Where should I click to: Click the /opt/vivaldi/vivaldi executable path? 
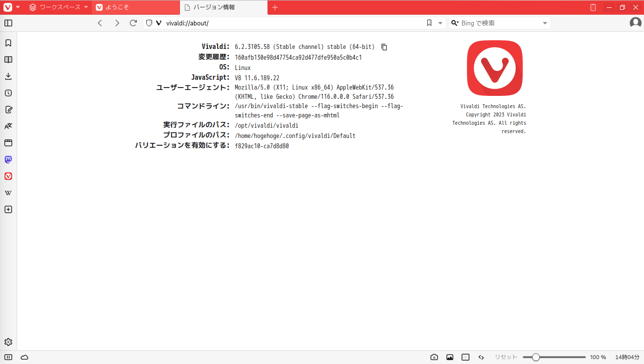point(266,125)
